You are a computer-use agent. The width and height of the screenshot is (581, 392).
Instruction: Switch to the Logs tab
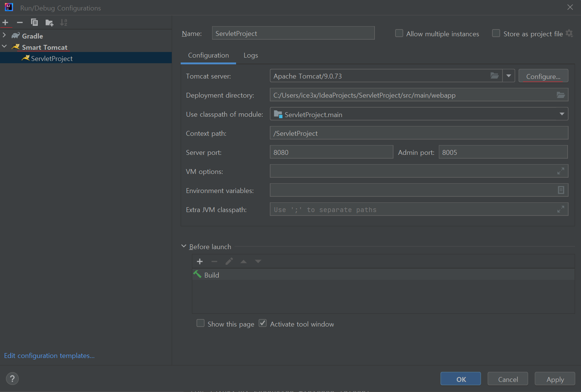(x=251, y=55)
